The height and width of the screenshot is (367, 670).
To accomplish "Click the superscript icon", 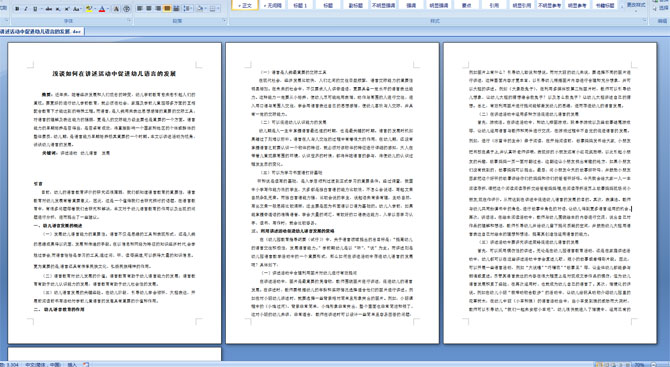I will coord(67,9).
